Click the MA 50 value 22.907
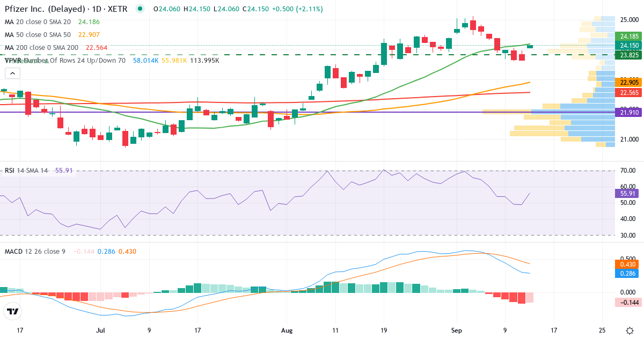644x338 pixels. point(89,35)
